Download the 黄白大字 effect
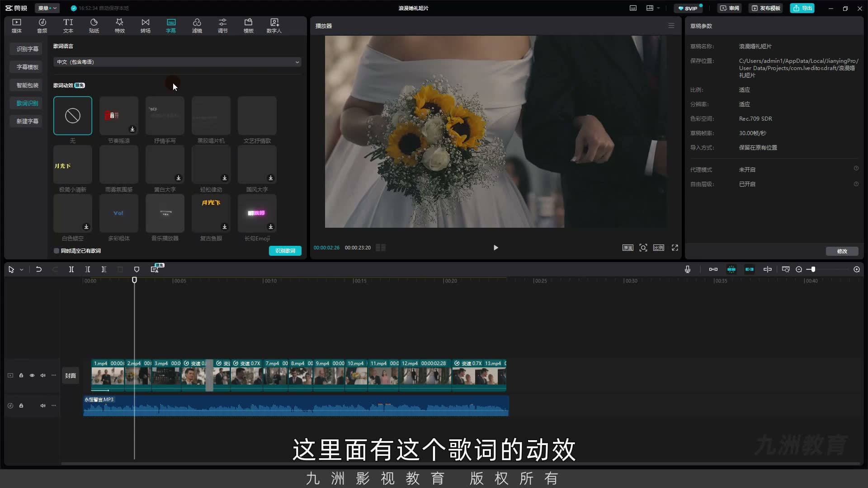This screenshot has width=868, height=488. (179, 178)
